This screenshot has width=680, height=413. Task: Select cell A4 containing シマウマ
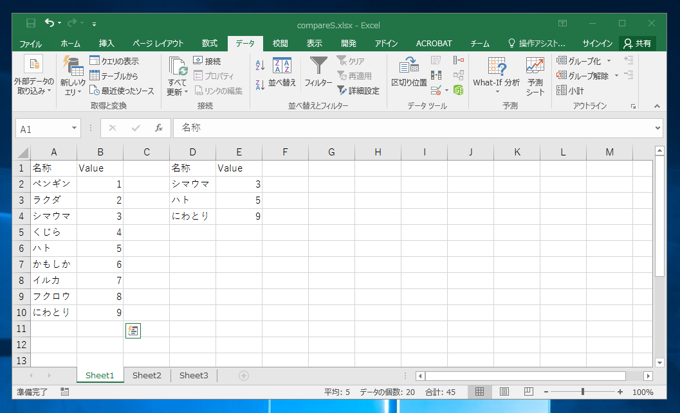click(x=53, y=216)
